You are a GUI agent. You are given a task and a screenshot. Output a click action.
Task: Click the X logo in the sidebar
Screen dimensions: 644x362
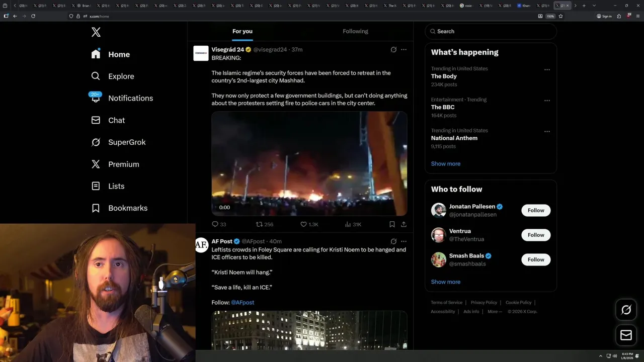click(x=96, y=32)
